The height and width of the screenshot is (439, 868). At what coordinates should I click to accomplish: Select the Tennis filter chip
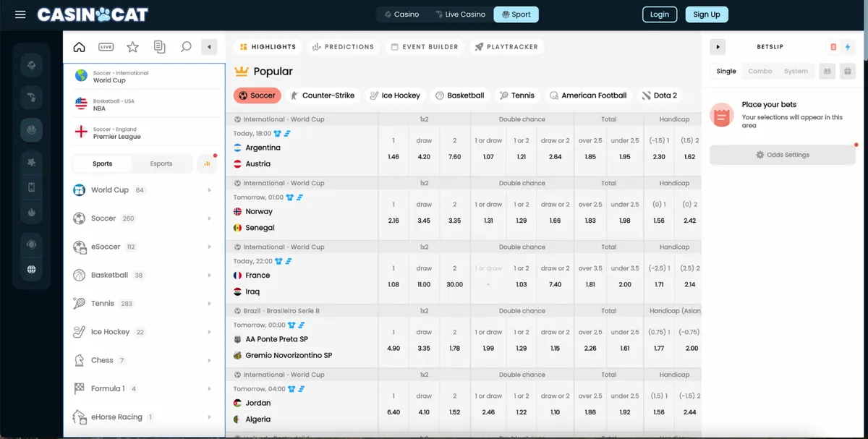click(x=517, y=95)
